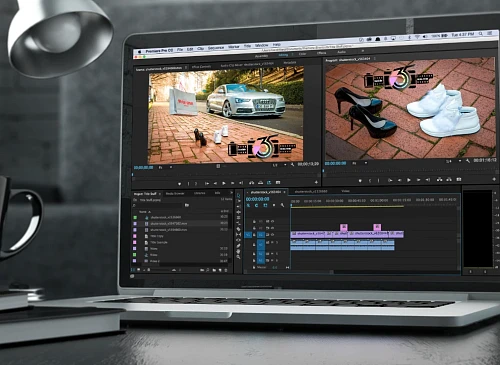Switch to Color workspace
The height and width of the screenshot is (365, 500).
tap(302, 54)
